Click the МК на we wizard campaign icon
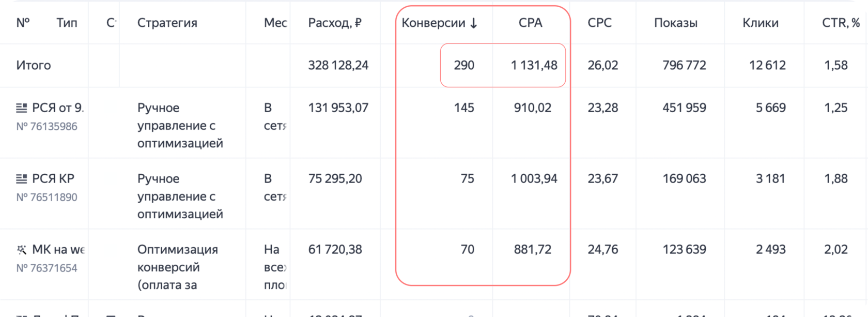The image size is (868, 317). [x=22, y=250]
